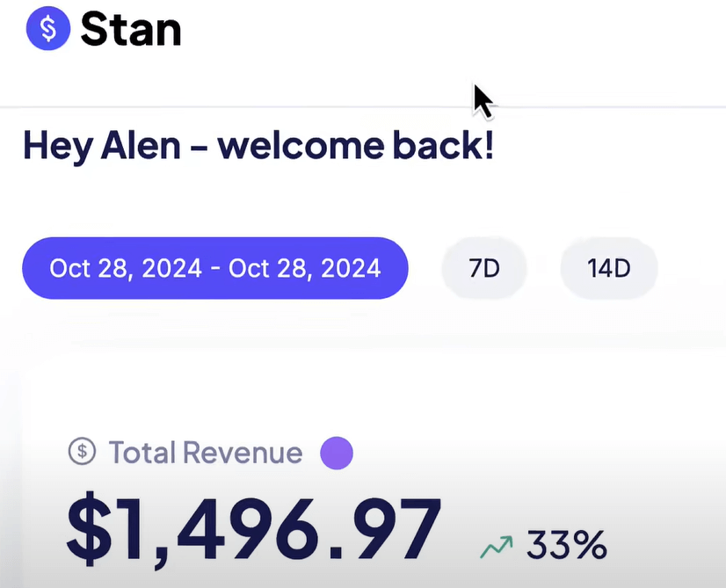Click the end date in the range pill
Viewport: 726px width, 588px height.
click(304, 269)
